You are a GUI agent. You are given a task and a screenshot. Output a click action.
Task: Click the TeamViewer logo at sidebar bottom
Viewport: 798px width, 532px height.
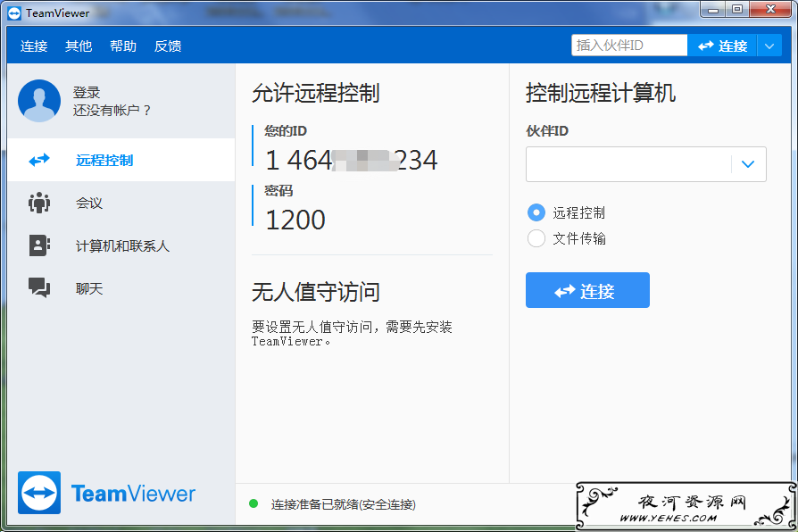click(107, 493)
